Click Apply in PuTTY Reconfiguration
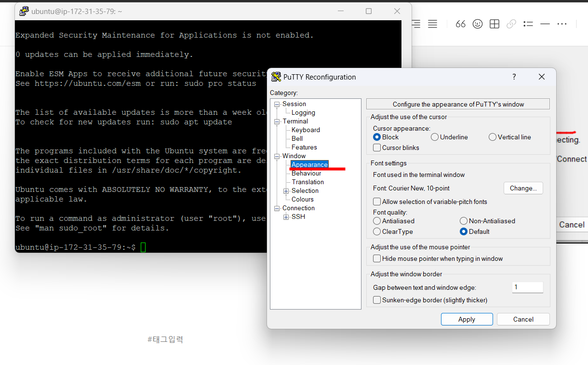This screenshot has height=365, width=588. click(x=467, y=319)
